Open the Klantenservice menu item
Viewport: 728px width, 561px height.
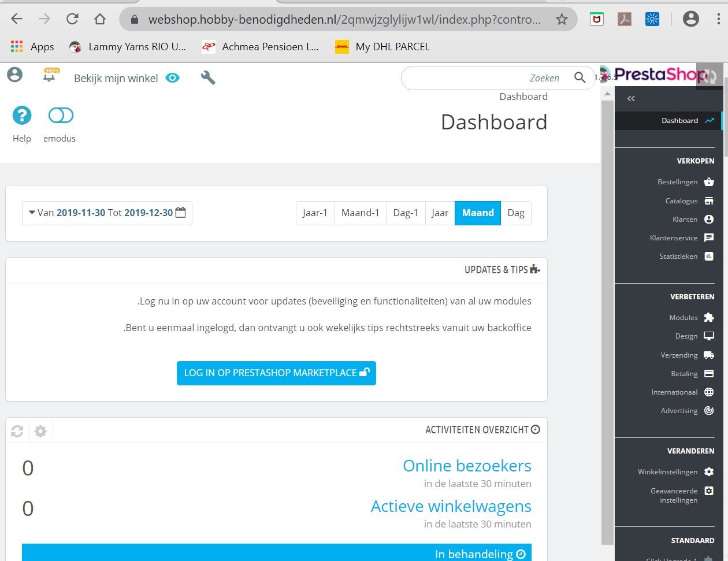[674, 238]
